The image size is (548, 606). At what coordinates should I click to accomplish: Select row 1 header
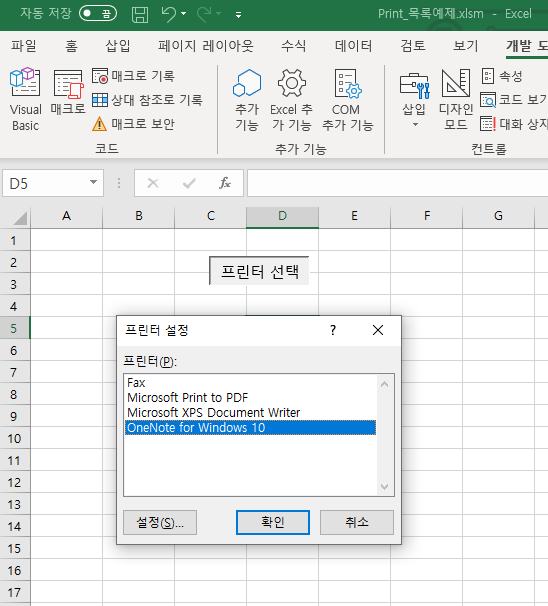15,240
